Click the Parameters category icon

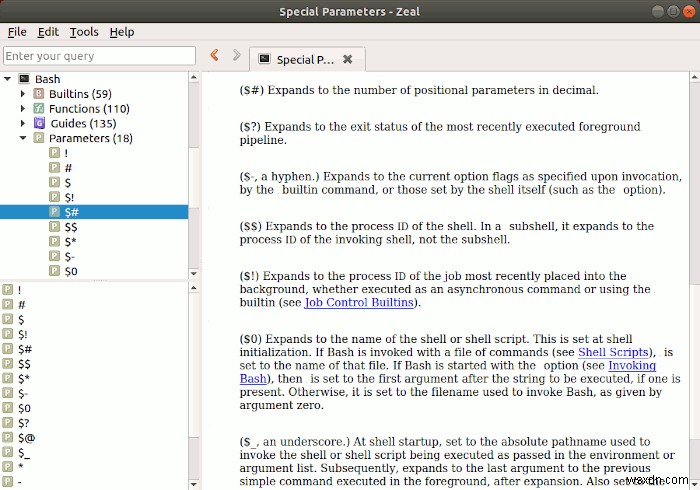coord(39,138)
